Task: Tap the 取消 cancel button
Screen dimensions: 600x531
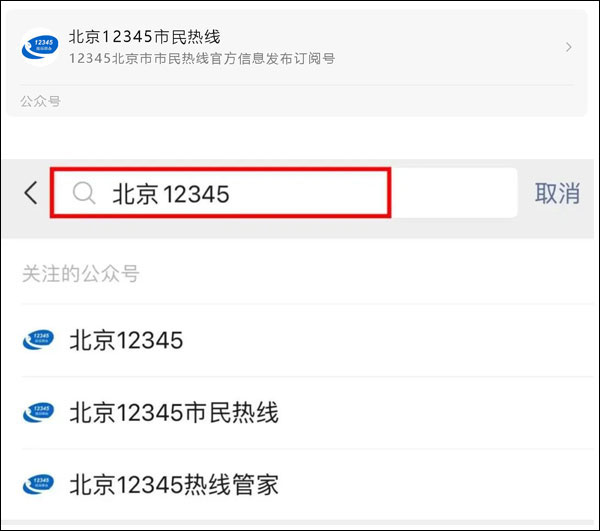Action: coord(557,193)
